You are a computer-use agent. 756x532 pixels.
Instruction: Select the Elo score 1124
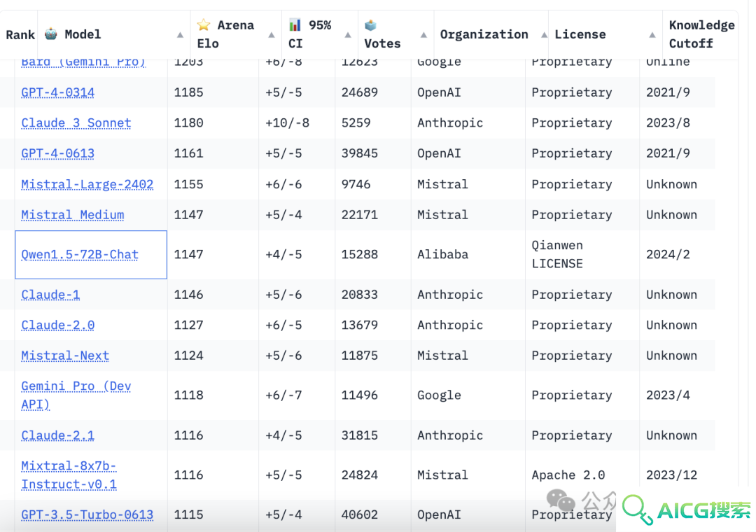pos(188,356)
